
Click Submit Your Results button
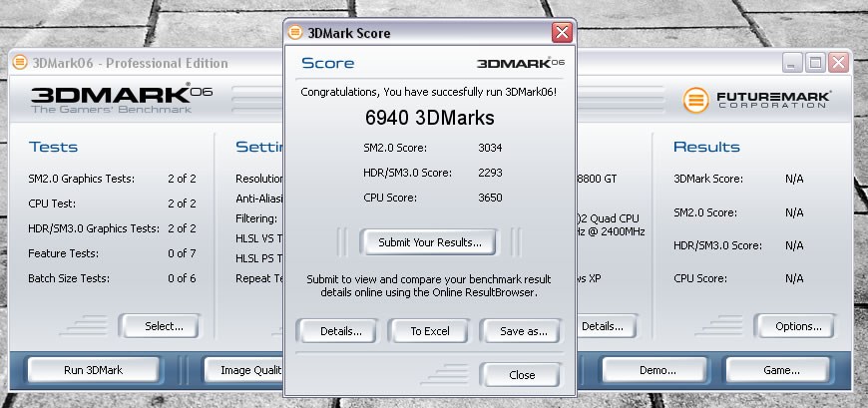(430, 242)
